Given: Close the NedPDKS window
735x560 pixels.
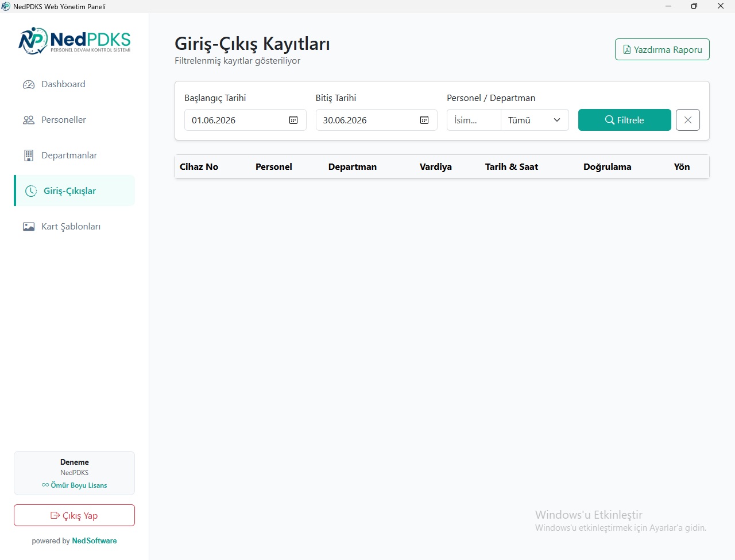Looking at the screenshot, I should pos(721,6).
